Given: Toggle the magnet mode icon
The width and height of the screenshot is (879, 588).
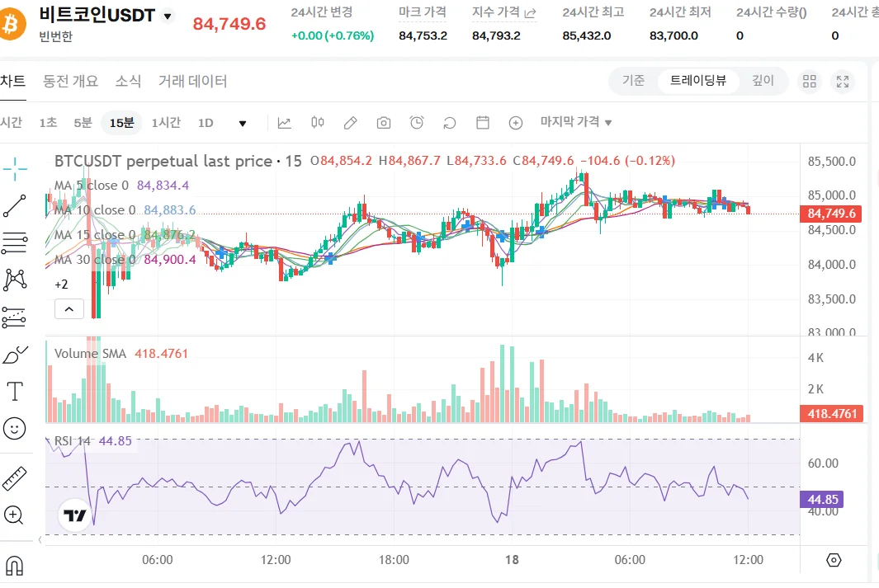Looking at the screenshot, I should [14, 565].
